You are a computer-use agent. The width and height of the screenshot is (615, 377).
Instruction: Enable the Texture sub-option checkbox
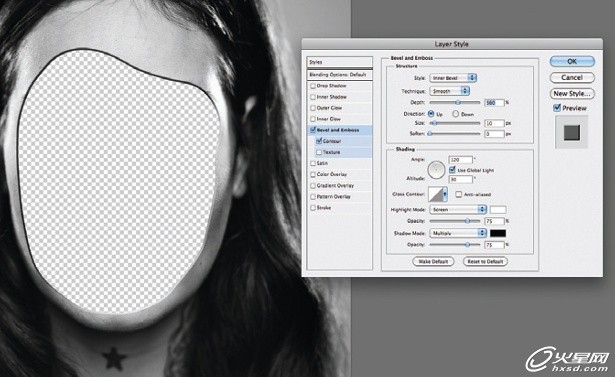click(x=319, y=152)
